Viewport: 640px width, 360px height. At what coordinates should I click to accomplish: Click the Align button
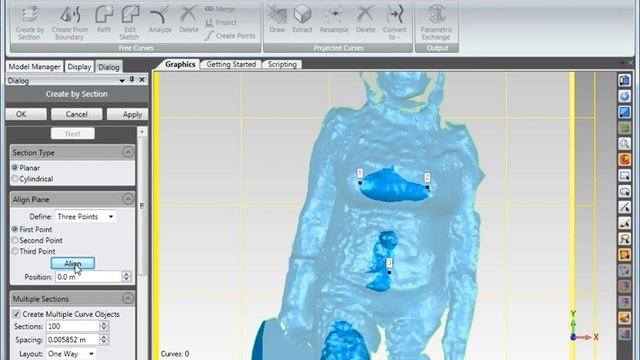pyautogui.click(x=73, y=263)
